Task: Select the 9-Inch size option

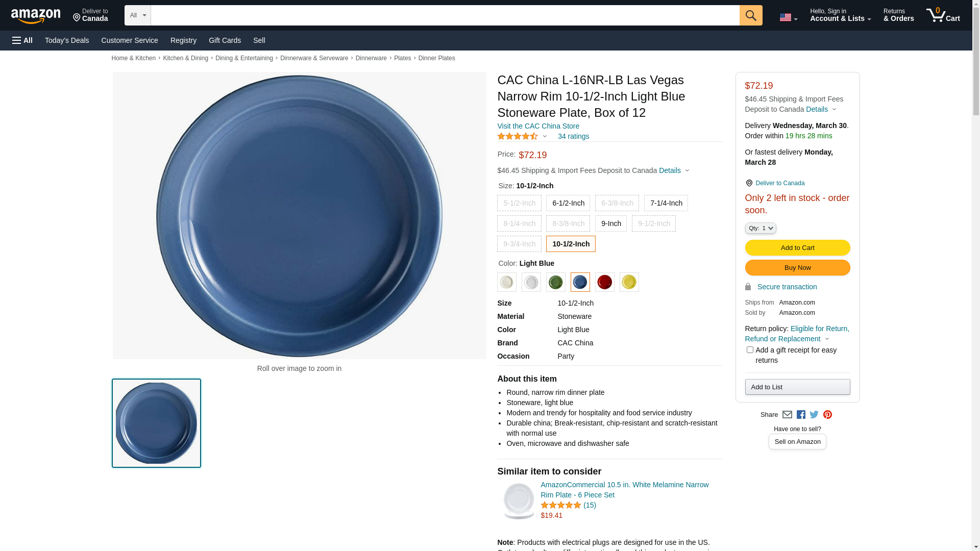Action: (611, 223)
